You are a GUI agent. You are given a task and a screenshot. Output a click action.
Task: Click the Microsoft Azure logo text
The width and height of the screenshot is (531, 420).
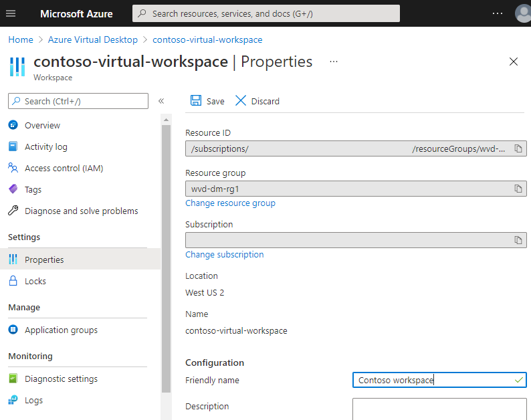(76, 13)
